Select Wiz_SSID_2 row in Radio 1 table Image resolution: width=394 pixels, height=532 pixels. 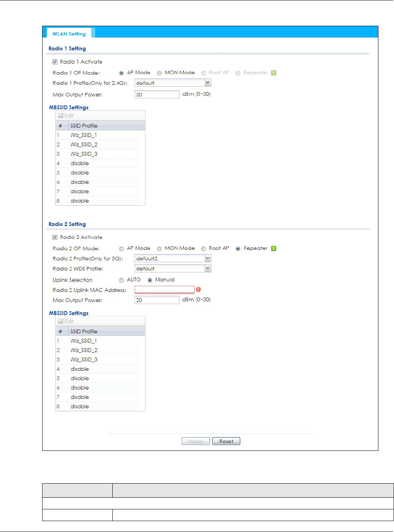pos(97,144)
